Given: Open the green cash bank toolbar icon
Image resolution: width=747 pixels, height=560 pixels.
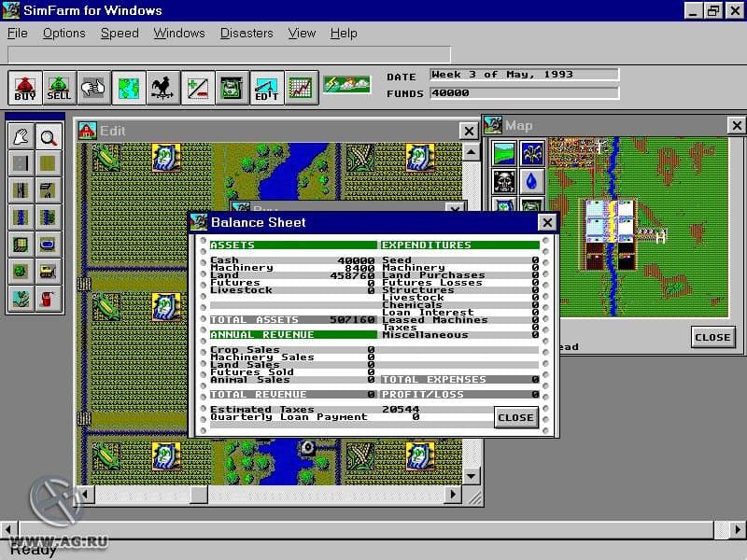Looking at the screenshot, I should tap(232, 88).
